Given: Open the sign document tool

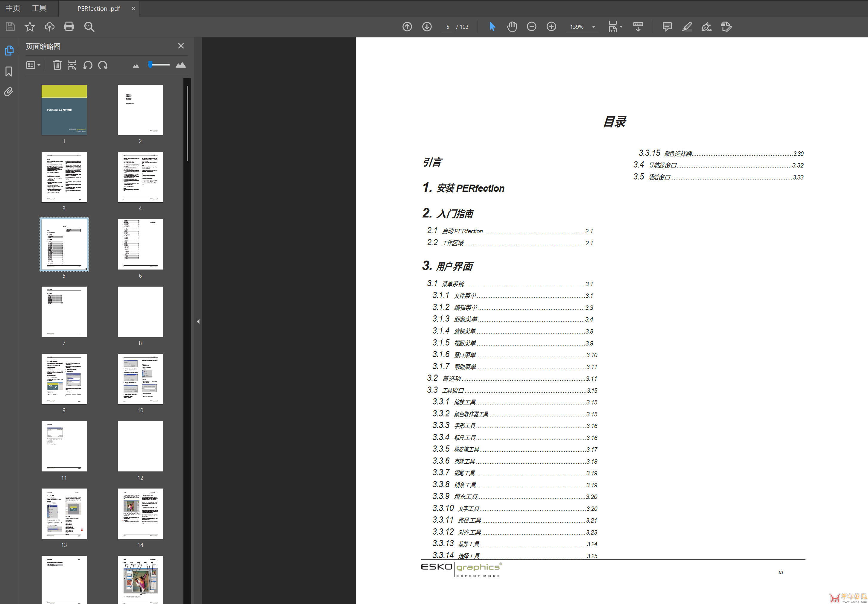Looking at the screenshot, I should pos(706,27).
